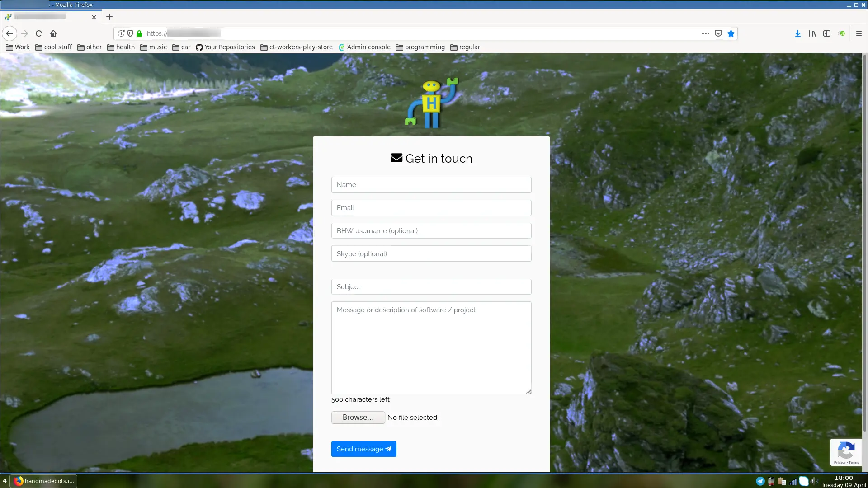
Task: Open the regular bookmarks folder
Action: click(465, 47)
